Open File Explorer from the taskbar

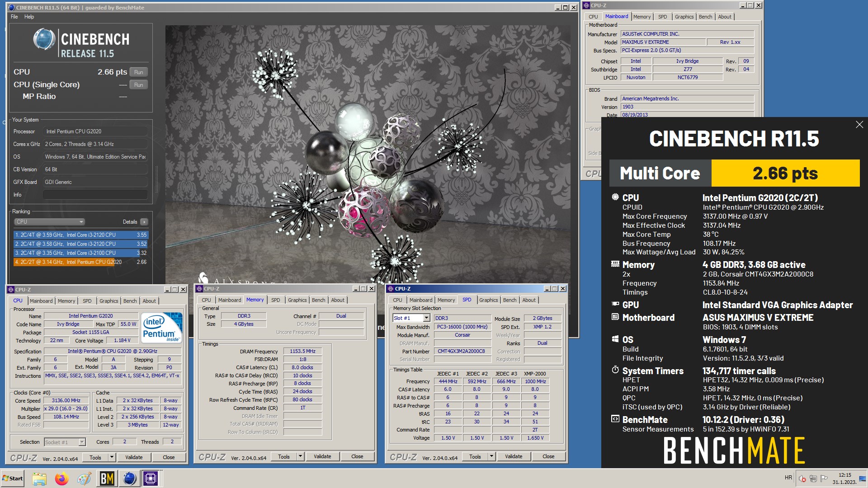point(39,479)
